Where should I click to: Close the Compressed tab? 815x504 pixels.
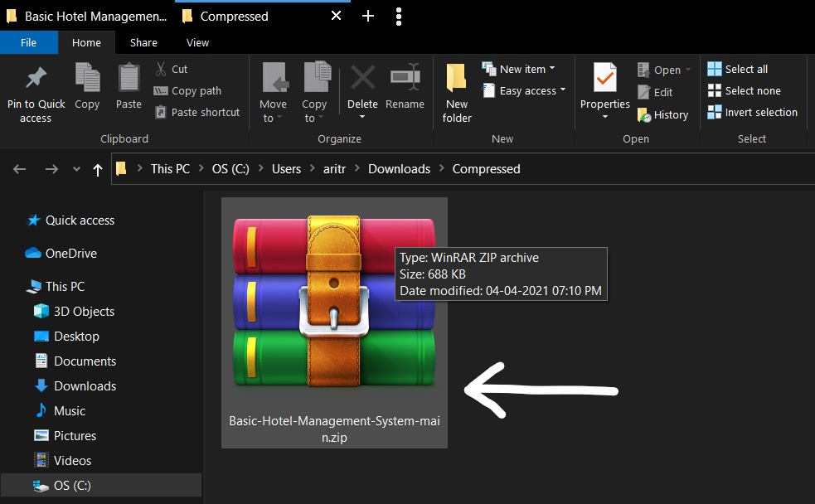click(x=336, y=16)
